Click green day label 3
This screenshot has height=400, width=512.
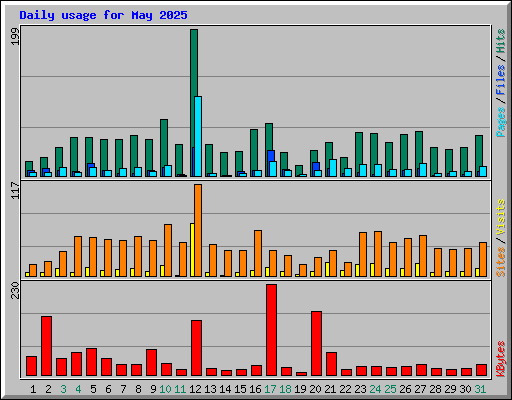(x=63, y=389)
